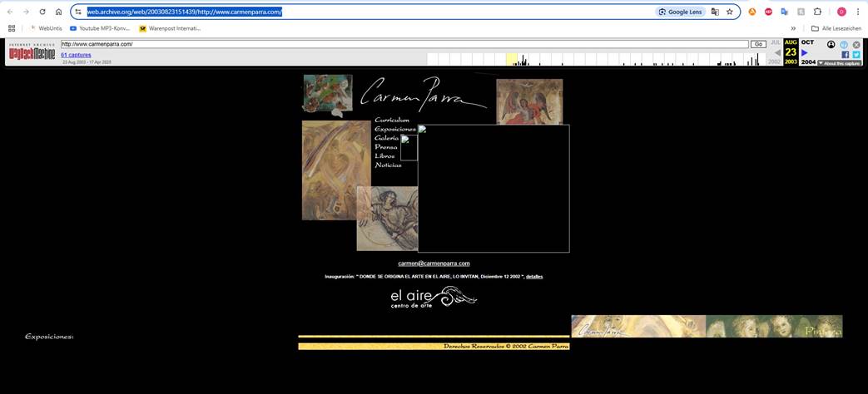868x394 pixels.
Task: Open the 61 captures link
Action: pyautogui.click(x=76, y=55)
